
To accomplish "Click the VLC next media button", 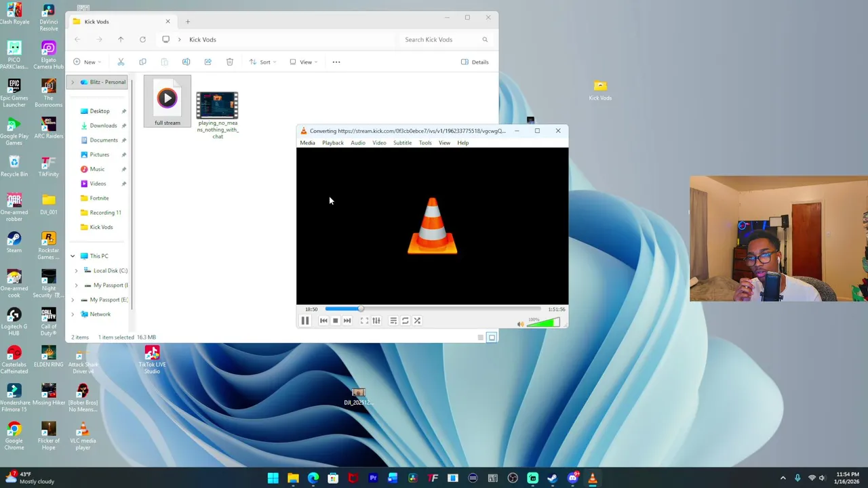I will tap(347, 321).
